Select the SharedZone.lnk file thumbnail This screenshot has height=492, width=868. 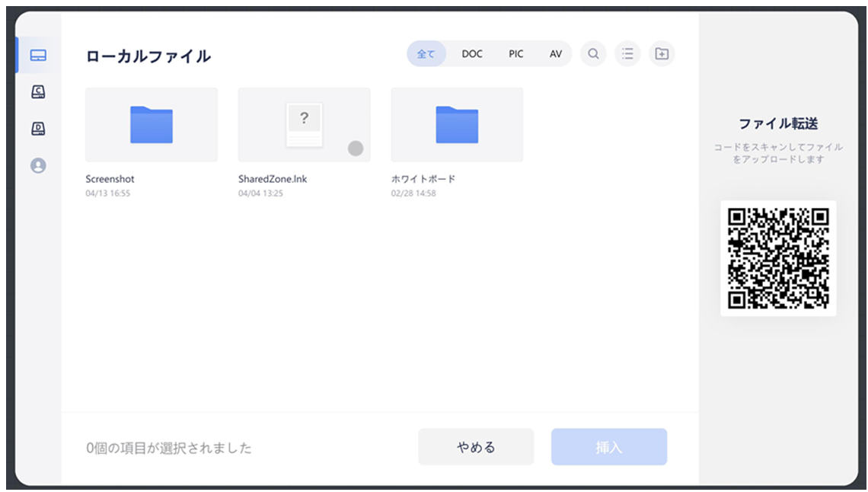point(305,124)
